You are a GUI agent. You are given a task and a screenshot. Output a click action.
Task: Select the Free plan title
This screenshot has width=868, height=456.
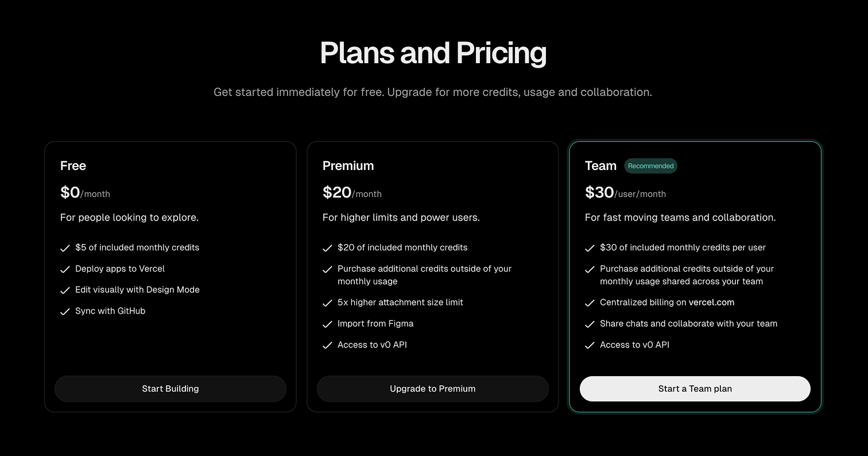(x=73, y=166)
